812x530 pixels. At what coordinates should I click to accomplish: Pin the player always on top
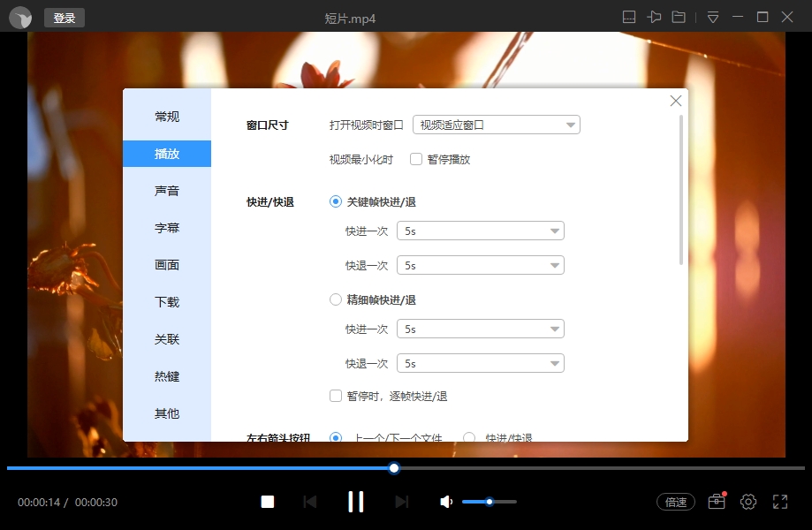[654, 16]
